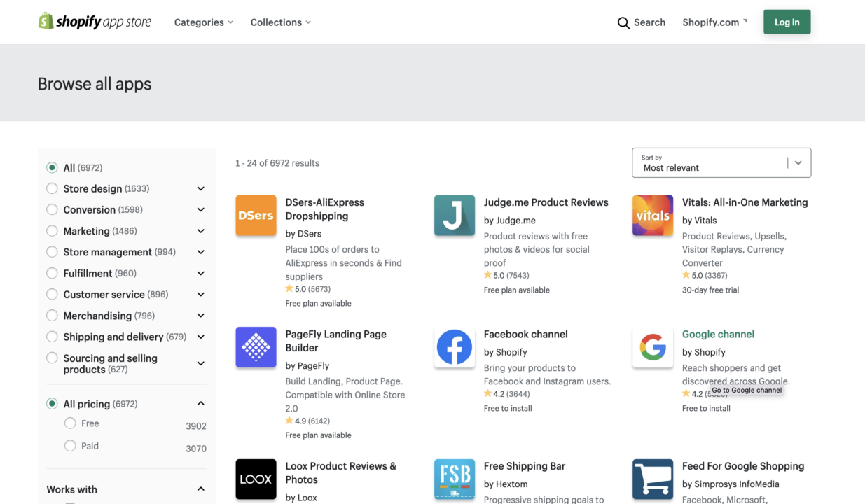
Task: Click the Log in button
Action: [x=787, y=22]
